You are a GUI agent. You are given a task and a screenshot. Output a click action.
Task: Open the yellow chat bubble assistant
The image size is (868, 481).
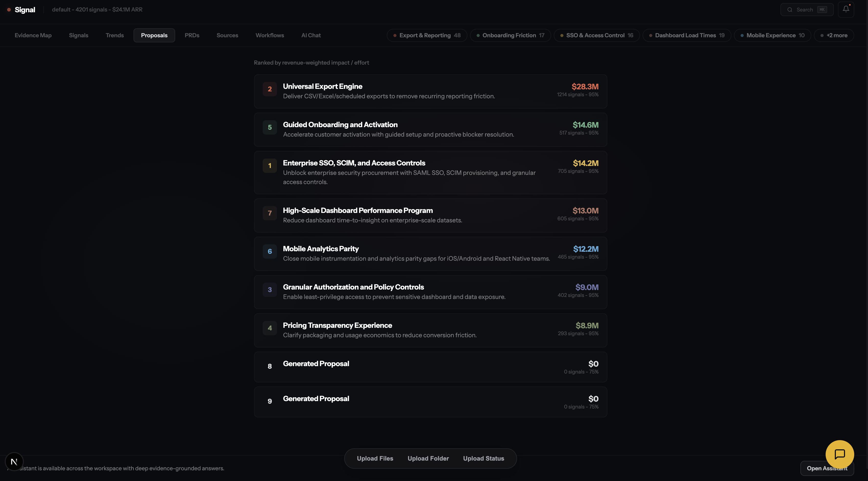point(839,454)
